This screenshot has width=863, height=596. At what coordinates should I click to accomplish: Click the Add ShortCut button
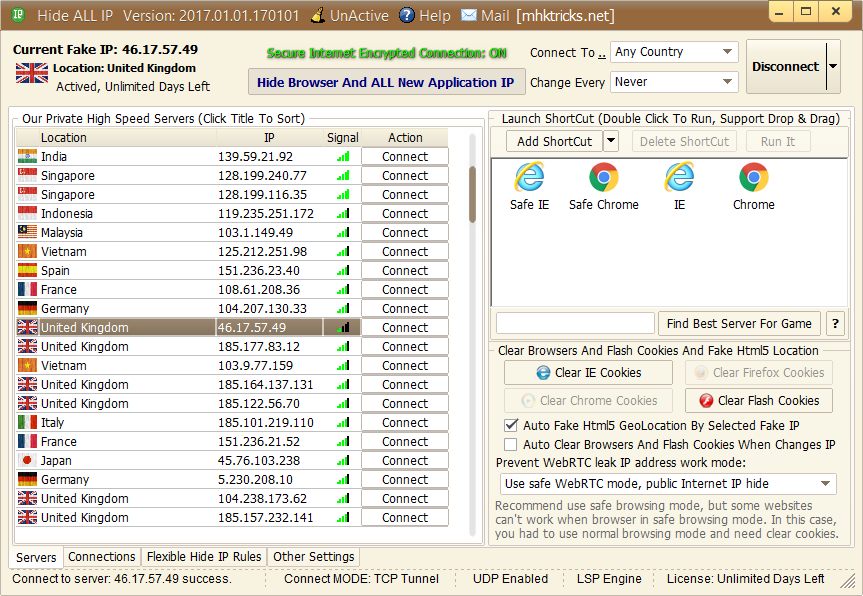[555, 141]
